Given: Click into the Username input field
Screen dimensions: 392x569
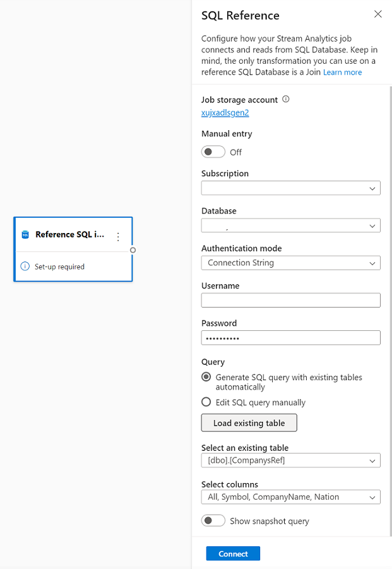Looking at the screenshot, I should (x=290, y=300).
